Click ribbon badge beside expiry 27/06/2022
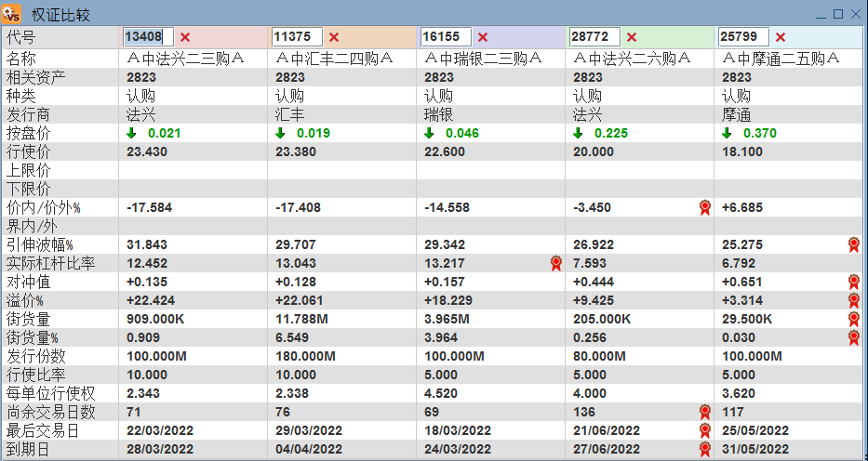 (x=704, y=449)
